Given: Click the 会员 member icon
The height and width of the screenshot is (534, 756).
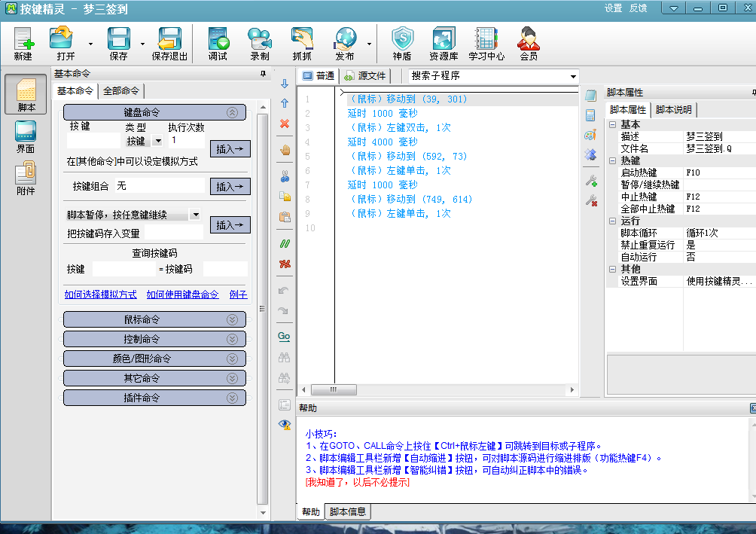Looking at the screenshot, I should click(x=529, y=44).
